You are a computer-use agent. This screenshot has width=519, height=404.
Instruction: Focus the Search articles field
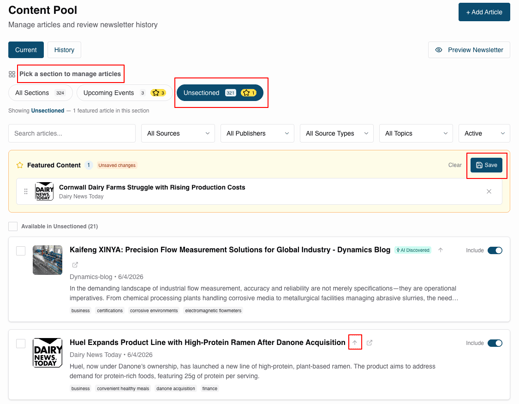point(72,133)
